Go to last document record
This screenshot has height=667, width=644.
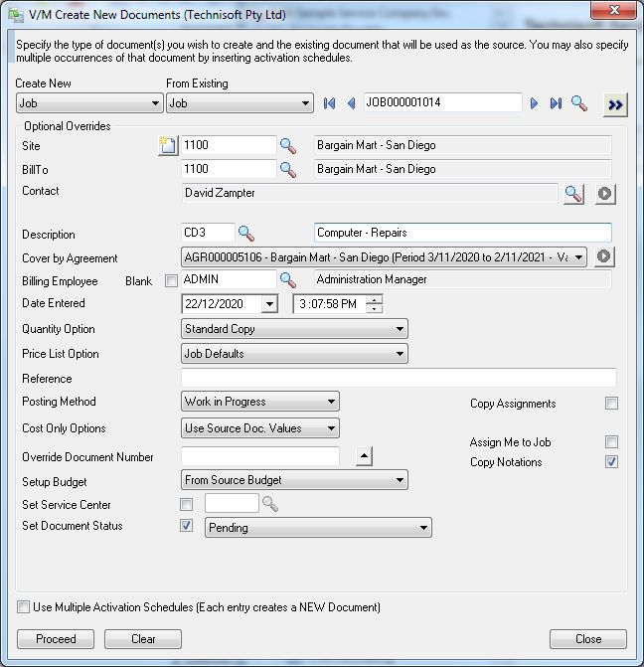556,103
